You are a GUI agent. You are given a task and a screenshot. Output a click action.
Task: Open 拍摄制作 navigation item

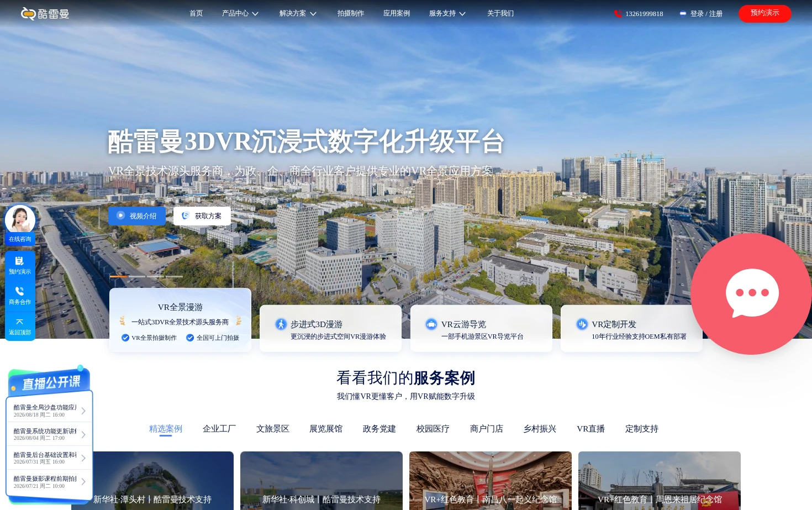tap(351, 13)
